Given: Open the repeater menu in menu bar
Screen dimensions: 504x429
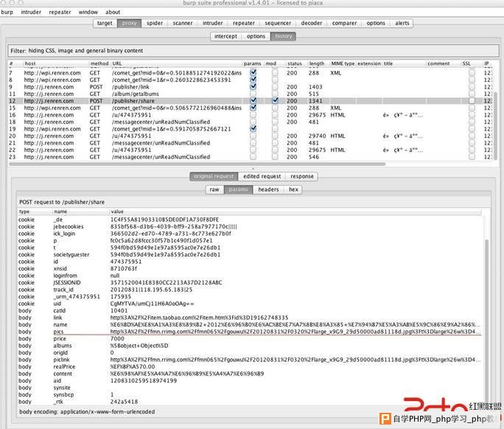Looking at the screenshot, I should [x=60, y=12].
